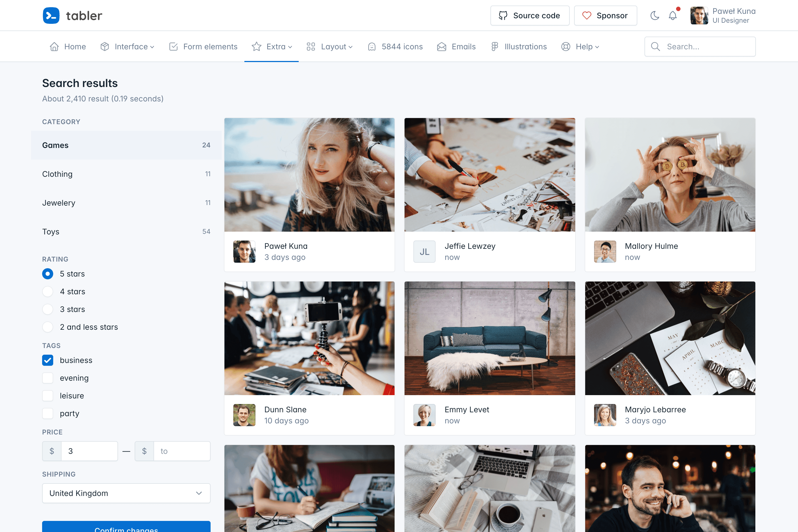Click the tabler logo icon
This screenshot has height=532, width=798.
(51, 15)
